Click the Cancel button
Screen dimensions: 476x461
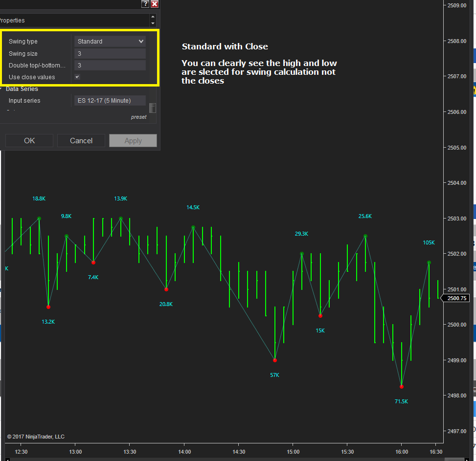tap(81, 141)
